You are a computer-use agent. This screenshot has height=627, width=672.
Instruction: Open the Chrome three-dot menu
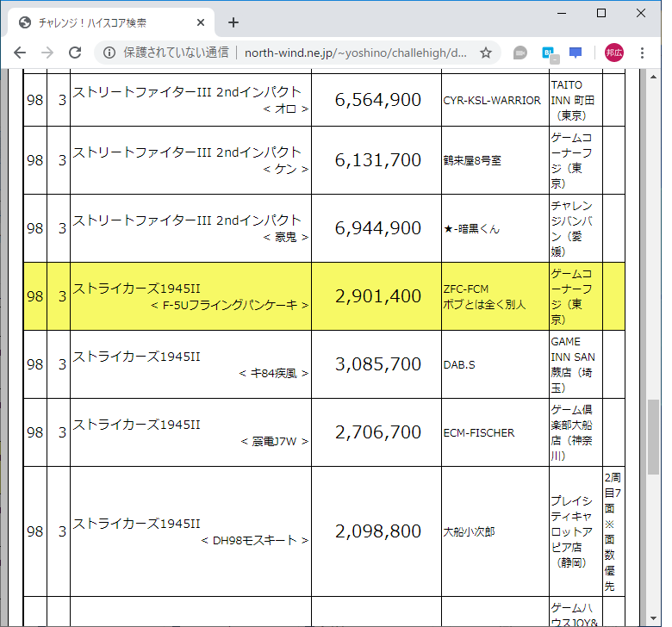(642, 53)
